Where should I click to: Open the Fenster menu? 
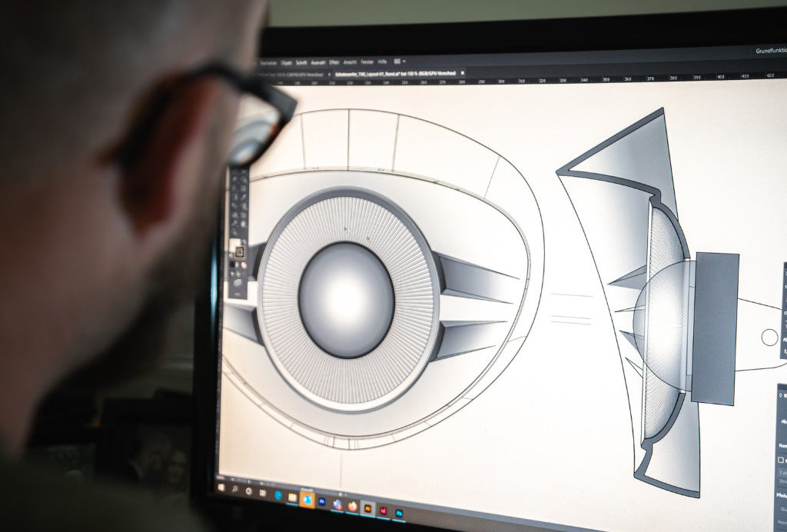366,62
